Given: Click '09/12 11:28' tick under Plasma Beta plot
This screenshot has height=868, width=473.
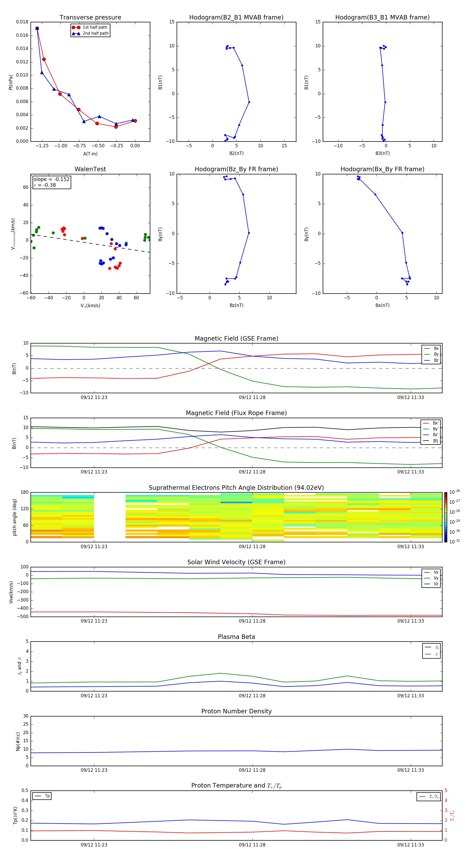Looking at the screenshot, I should pyautogui.click(x=252, y=695).
